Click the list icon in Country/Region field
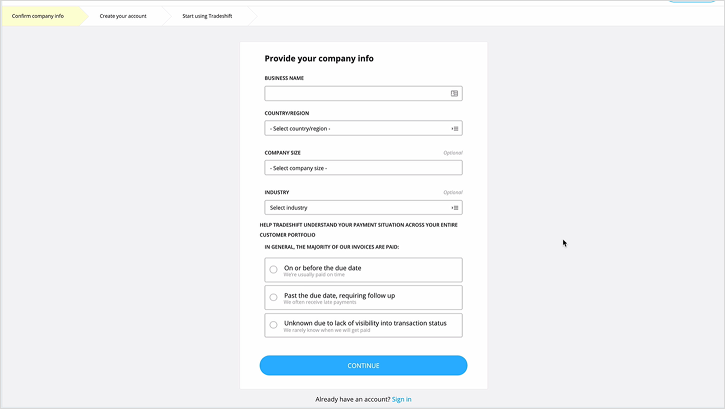 [454, 128]
